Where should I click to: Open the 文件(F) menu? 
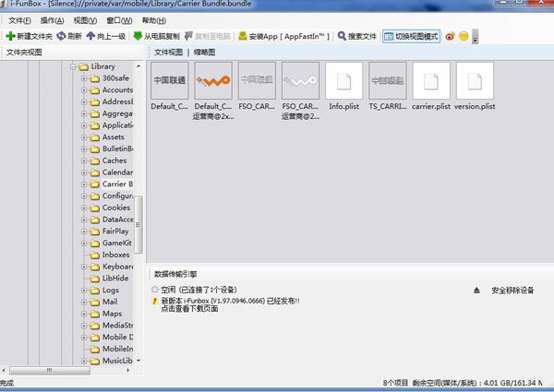click(19, 21)
